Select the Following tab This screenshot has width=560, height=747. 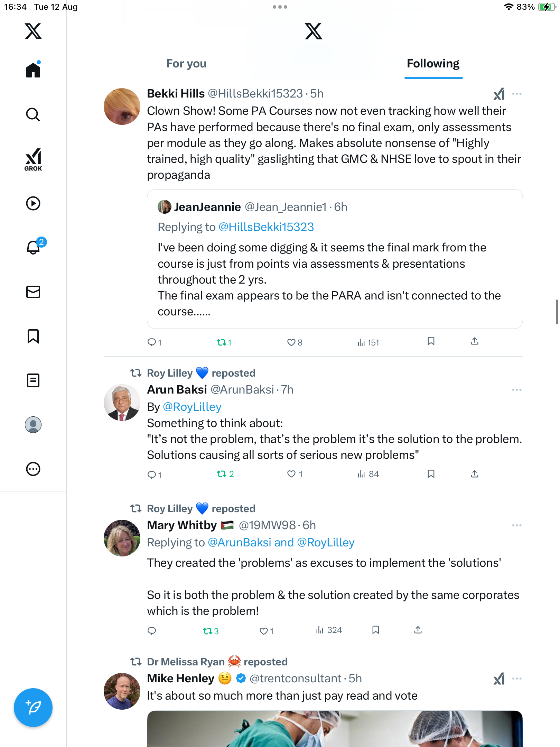click(433, 64)
